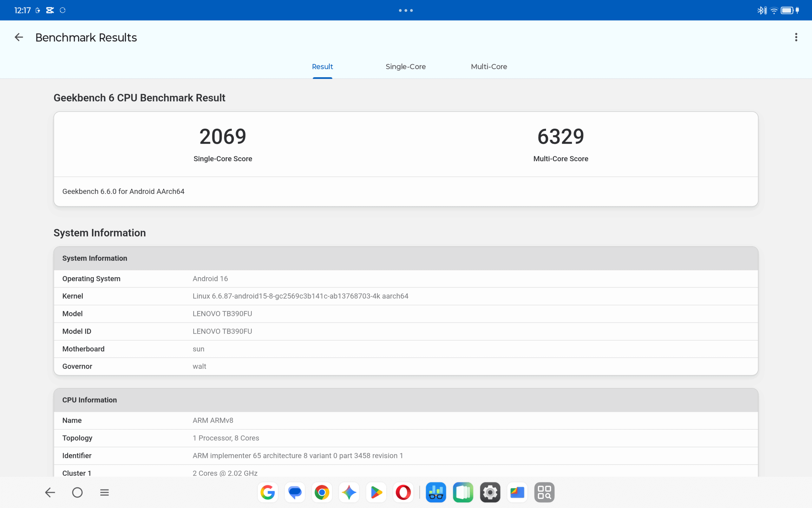Switch to the Single-Core tab

pos(405,67)
